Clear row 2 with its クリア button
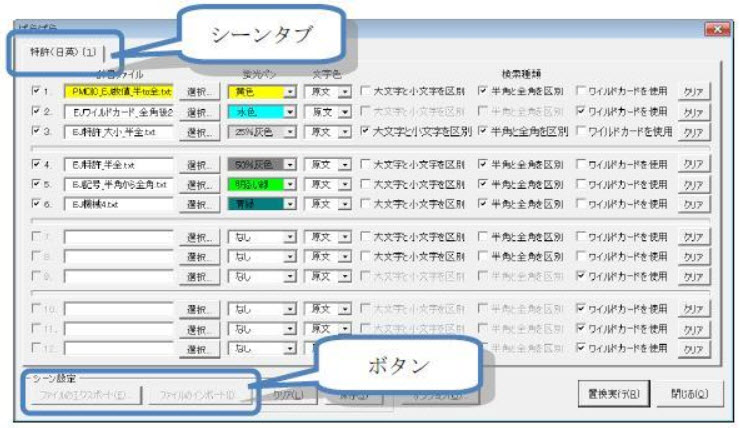 (x=693, y=112)
